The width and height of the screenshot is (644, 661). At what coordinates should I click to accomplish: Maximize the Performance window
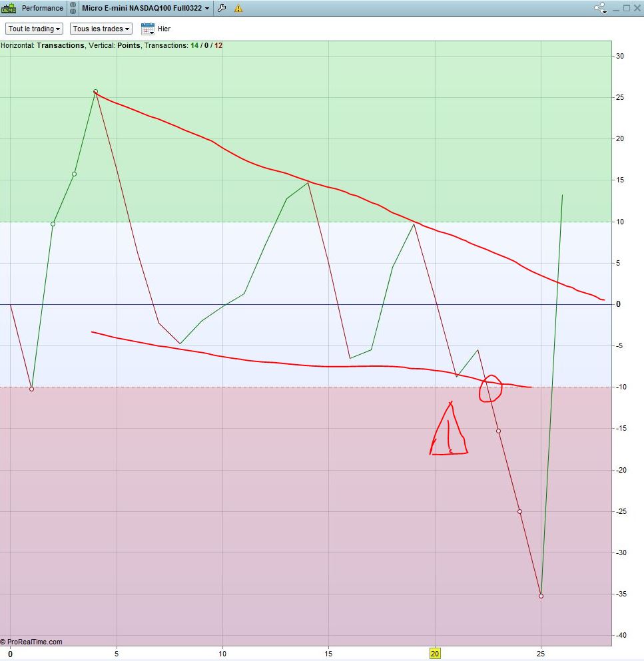click(x=627, y=8)
